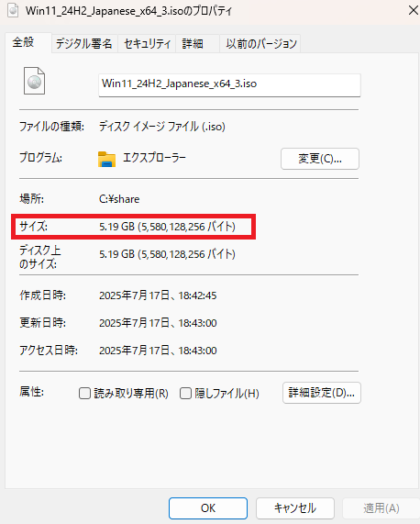Click the 変更(C)... button
This screenshot has width=420, height=524.
pyautogui.click(x=320, y=159)
